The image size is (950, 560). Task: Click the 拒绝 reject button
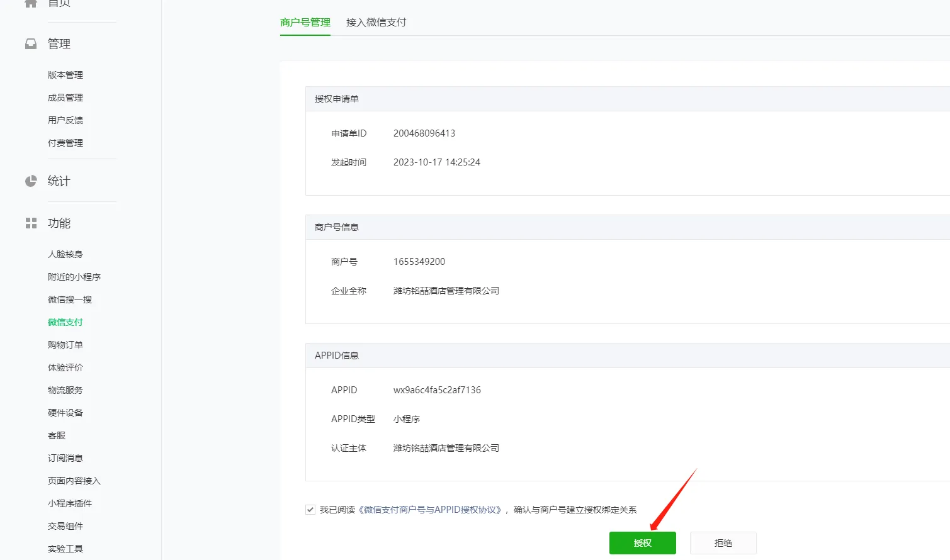pos(723,542)
